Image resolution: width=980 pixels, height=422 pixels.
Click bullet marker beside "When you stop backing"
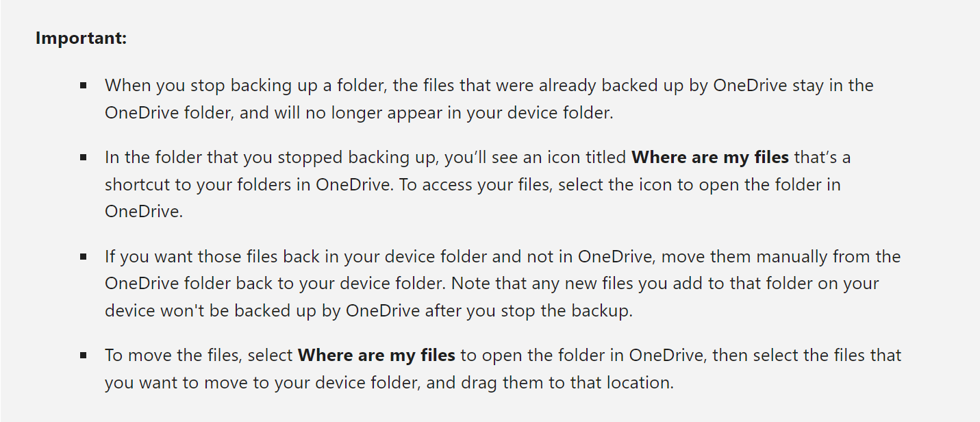(x=83, y=86)
